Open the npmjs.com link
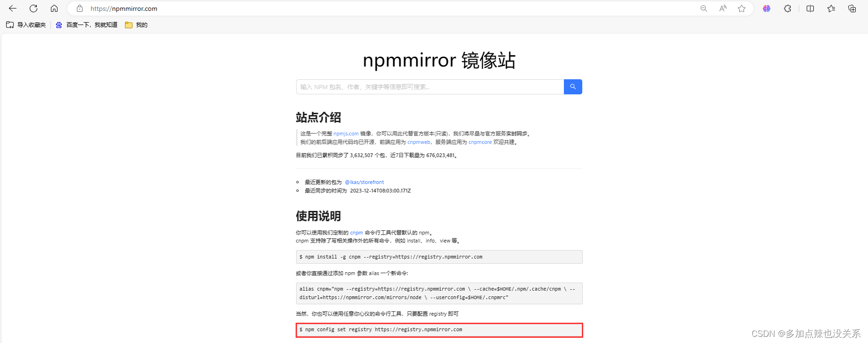Screen dimensions: 868x343 click(x=346, y=134)
